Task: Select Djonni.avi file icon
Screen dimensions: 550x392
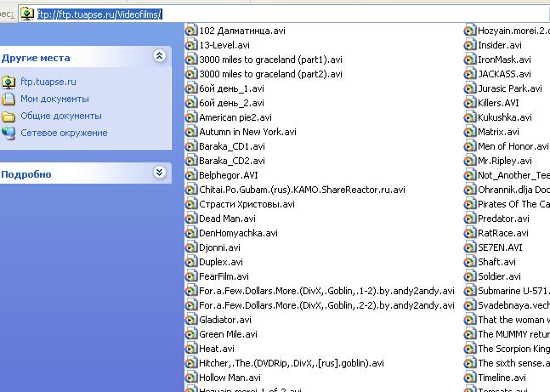Action: 190,247
